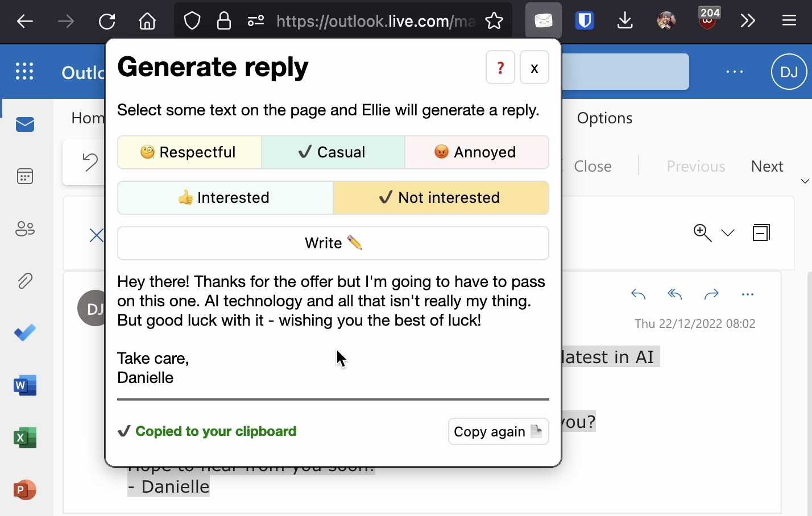Click the Reply all arrow icon
Viewport: 812px width, 516px height.
[x=675, y=294]
